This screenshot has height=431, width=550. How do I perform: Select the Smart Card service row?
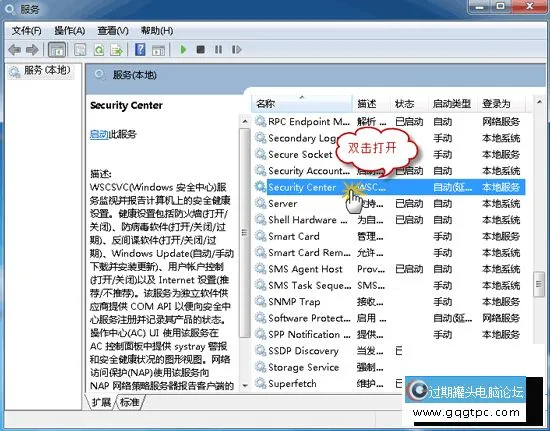click(x=389, y=236)
